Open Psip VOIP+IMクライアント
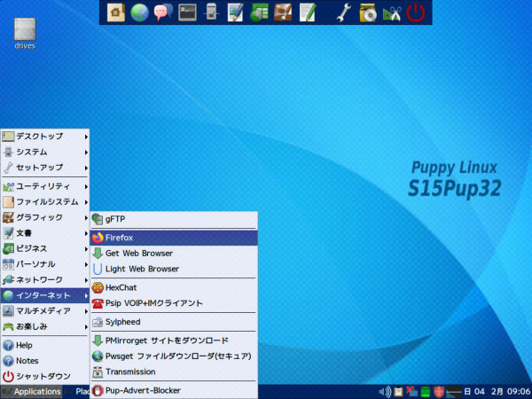532x399 pixels. coord(174,303)
